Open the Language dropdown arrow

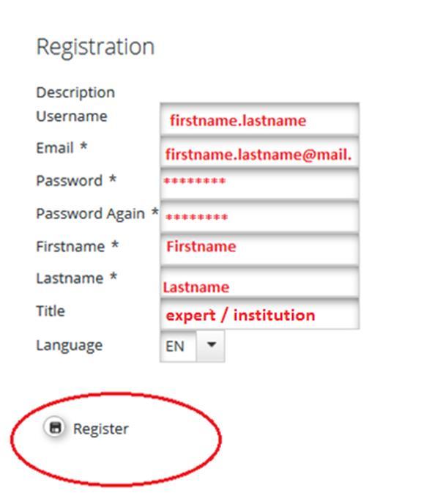coord(211,346)
